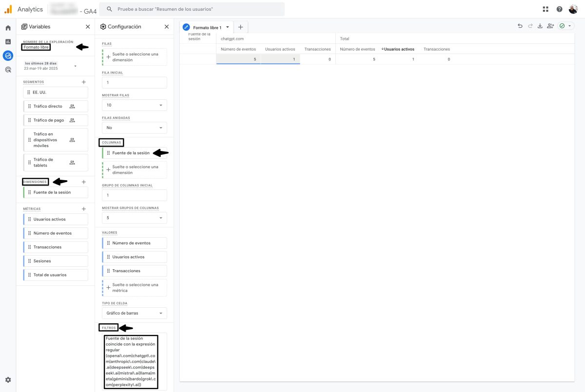The width and height of the screenshot is (585, 392).
Task: Open the user account avatar
Action: click(573, 9)
